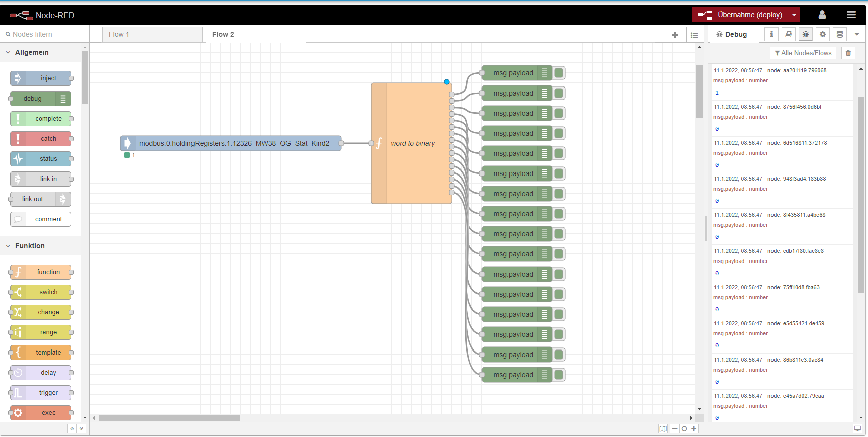868x437 pixels.
Task: Toggle the last msg.payload debug node's output button
Action: (x=559, y=375)
